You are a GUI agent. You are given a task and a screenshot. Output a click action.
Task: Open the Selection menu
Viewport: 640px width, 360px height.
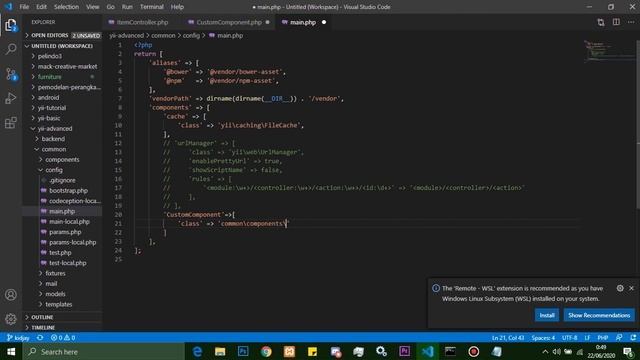point(66,7)
